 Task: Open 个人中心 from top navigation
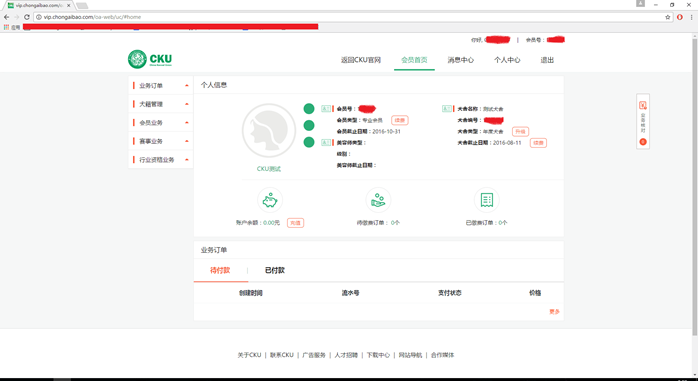coord(507,60)
